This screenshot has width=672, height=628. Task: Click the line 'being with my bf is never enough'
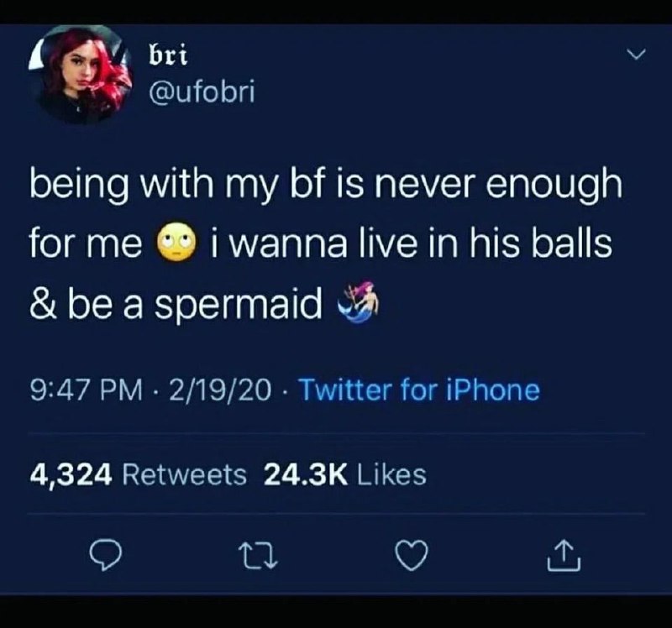click(x=326, y=184)
